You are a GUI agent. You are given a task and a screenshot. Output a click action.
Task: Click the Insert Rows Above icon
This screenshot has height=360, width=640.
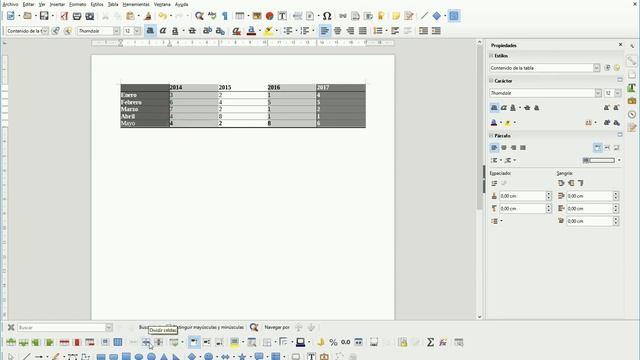tap(11, 342)
